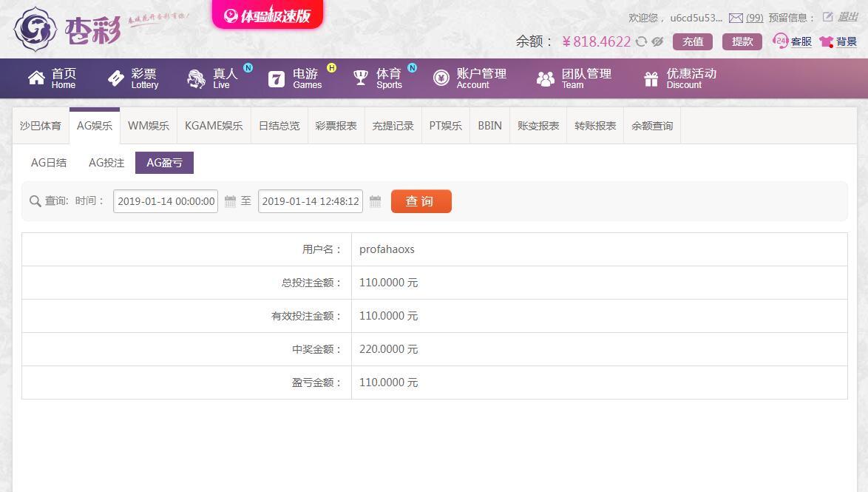Image resolution: width=868 pixels, height=492 pixels.
Task: Click the Live dealer lady icon
Action: click(x=196, y=78)
